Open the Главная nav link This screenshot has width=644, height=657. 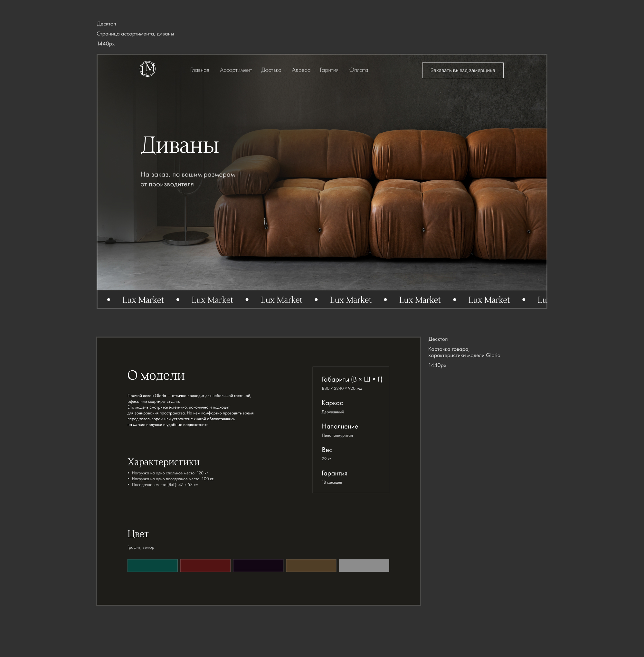tap(200, 70)
